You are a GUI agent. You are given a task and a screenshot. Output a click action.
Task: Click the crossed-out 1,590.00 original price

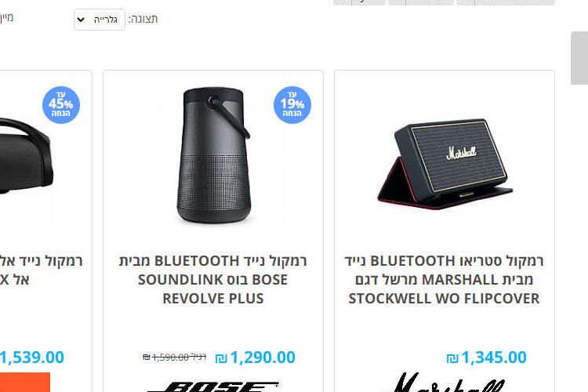tap(174, 358)
